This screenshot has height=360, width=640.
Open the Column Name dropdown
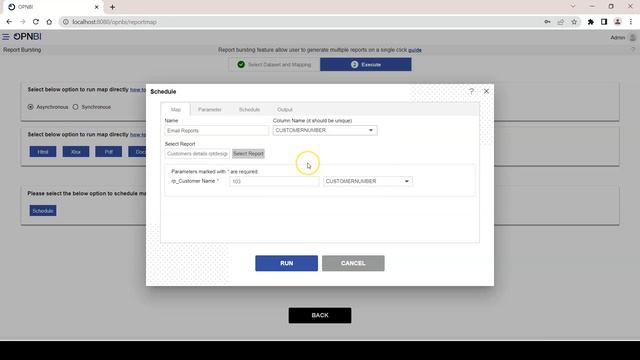pos(325,130)
